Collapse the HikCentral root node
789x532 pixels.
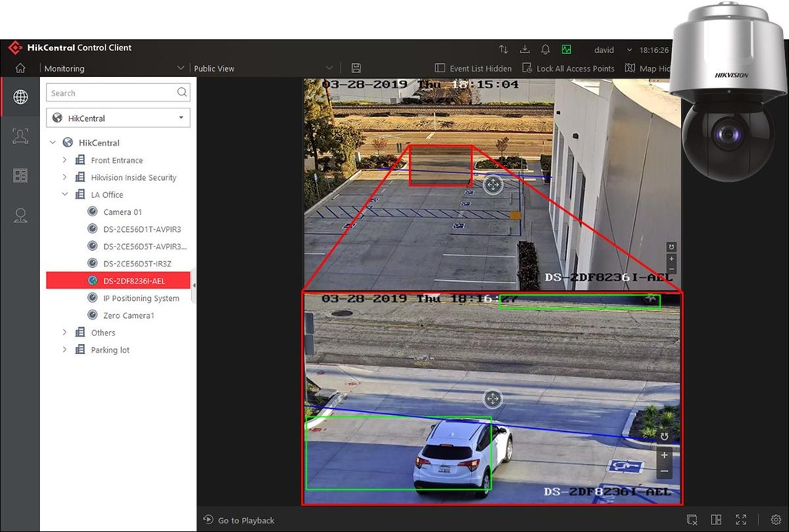click(52, 142)
